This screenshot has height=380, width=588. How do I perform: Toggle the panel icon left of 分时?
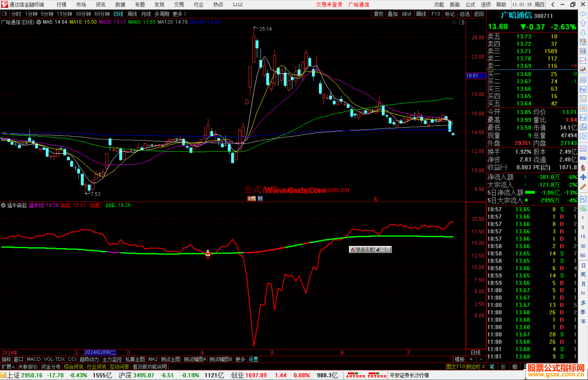point(5,14)
